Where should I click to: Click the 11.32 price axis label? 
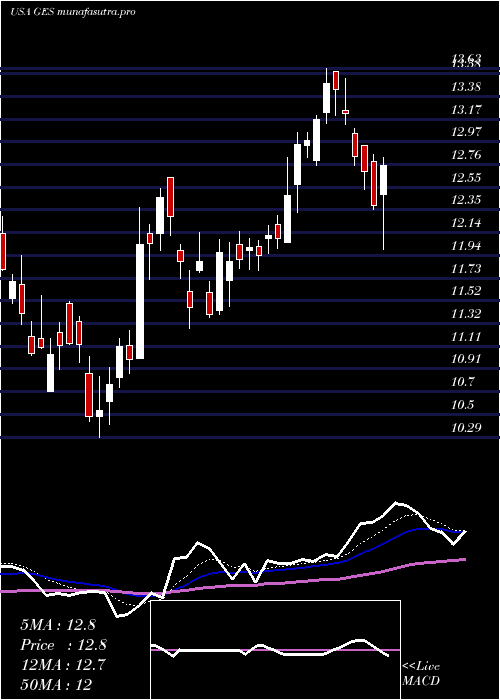466,313
